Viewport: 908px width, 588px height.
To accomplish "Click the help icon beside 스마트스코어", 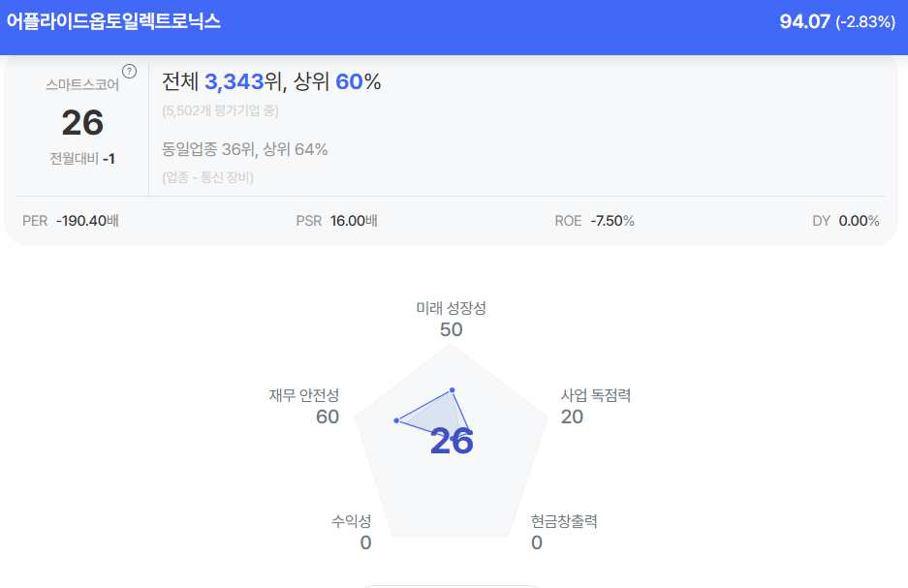I will [130, 71].
